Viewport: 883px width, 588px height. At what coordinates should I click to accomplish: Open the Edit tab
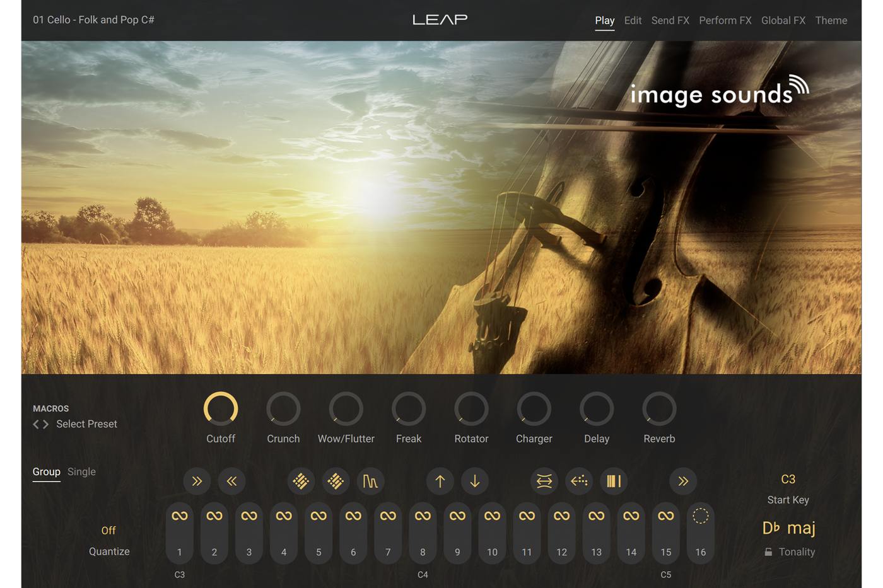pyautogui.click(x=633, y=20)
